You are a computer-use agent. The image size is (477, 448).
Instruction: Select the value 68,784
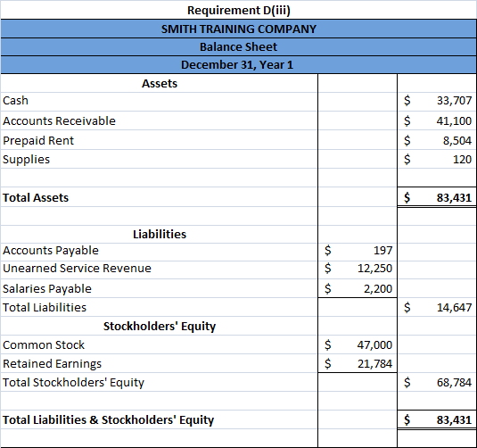pos(454,383)
